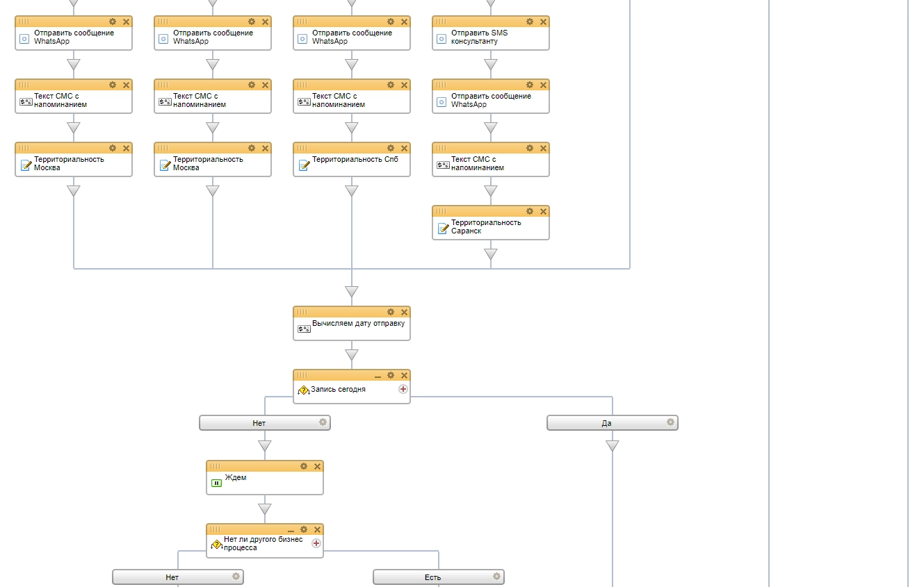924x587 pixels.
Task: Collapse "Нет ли другого бизнес процесса" block
Action: click(x=291, y=530)
